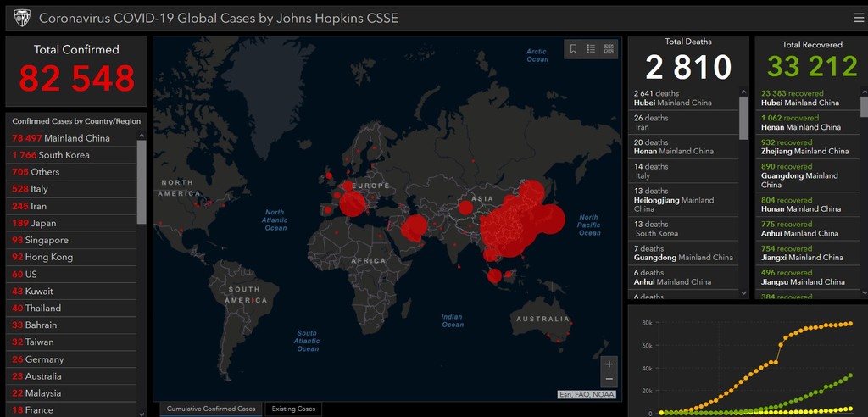Select Iran 26 deaths entry
Viewport: 868px width, 417px height.
(x=683, y=122)
